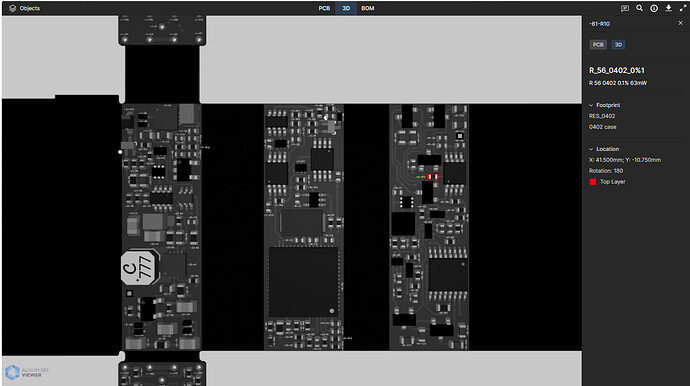
Task: Open the Objects panel icon
Action: (12, 8)
